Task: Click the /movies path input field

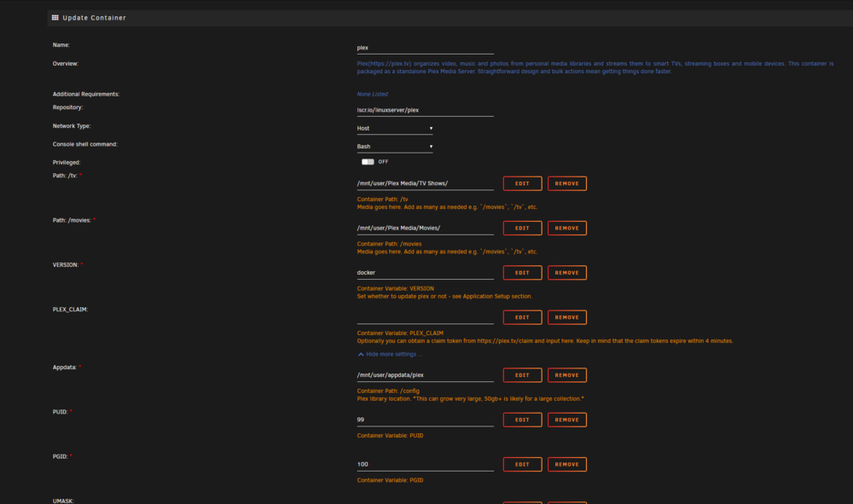Action: tap(425, 228)
